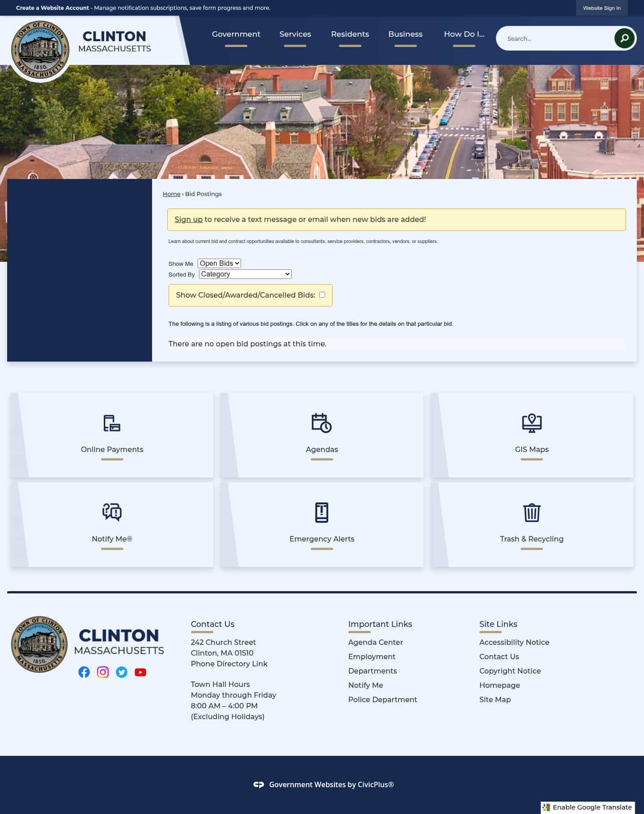Open Departments footer link
Screen dimensions: 644x814
click(373, 671)
